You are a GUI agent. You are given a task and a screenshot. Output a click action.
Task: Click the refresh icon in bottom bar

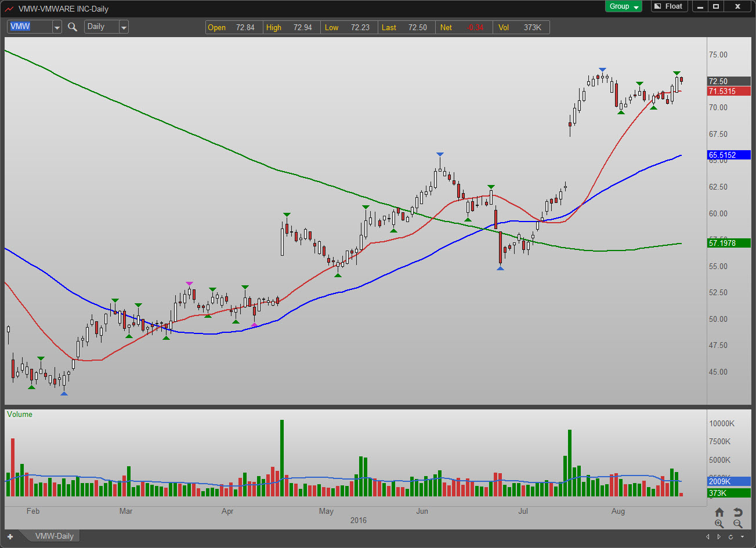pyautogui.click(x=731, y=536)
